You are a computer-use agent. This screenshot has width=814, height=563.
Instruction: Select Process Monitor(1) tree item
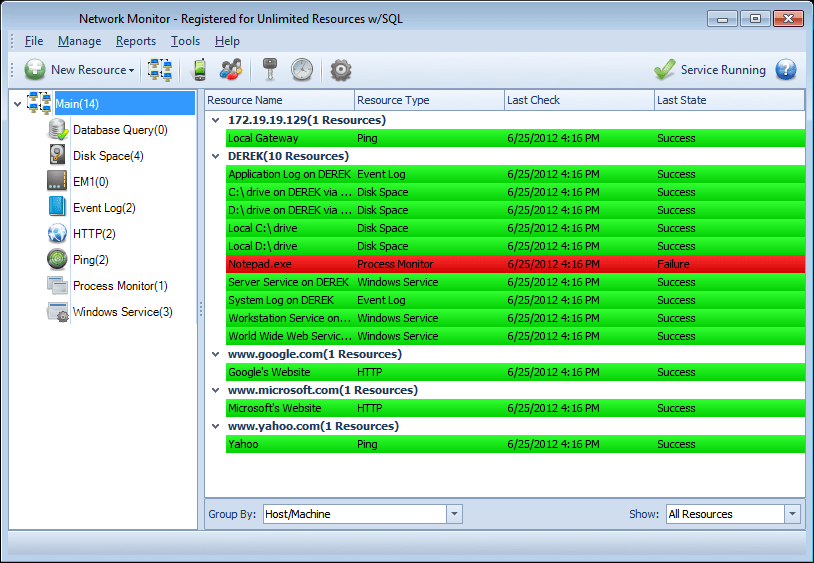(120, 285)
